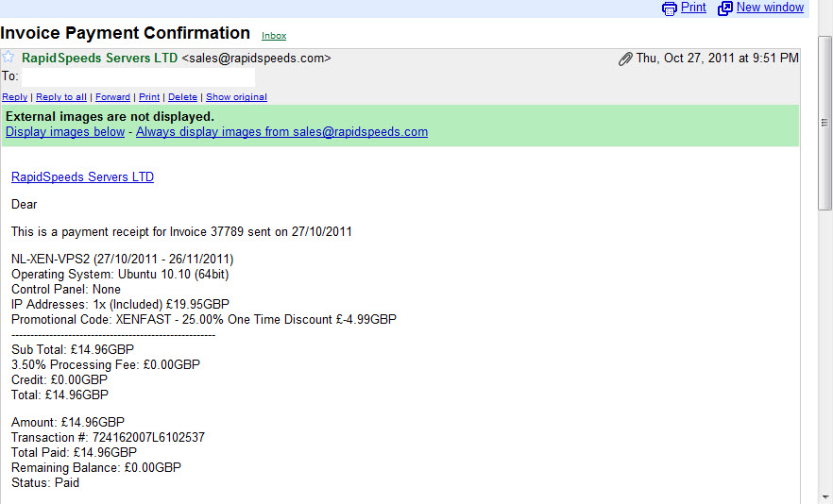Click the To recipient field
Image resolution: width=833 pixels, height=504 pixels.
pyautogui.click(x=138, y=77)
